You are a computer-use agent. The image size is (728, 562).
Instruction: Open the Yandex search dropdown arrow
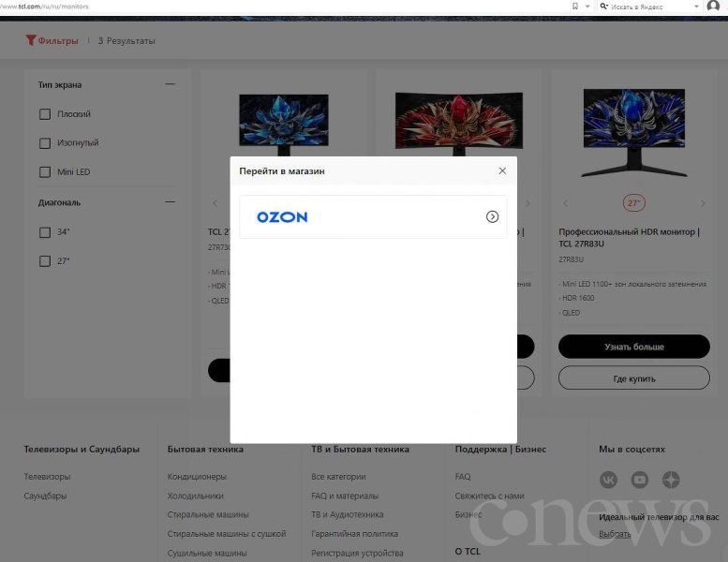tap(696, 7)
